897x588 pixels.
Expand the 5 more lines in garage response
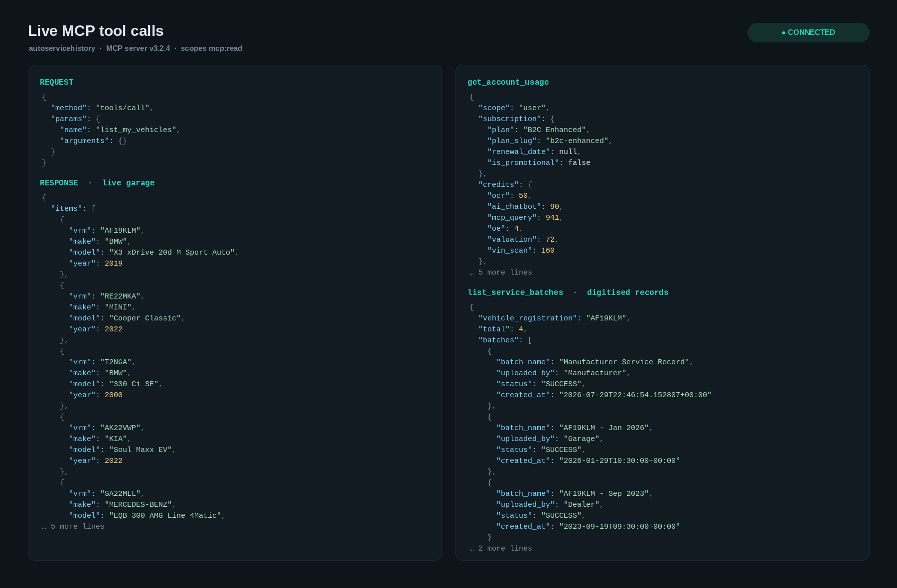(73, 527)
